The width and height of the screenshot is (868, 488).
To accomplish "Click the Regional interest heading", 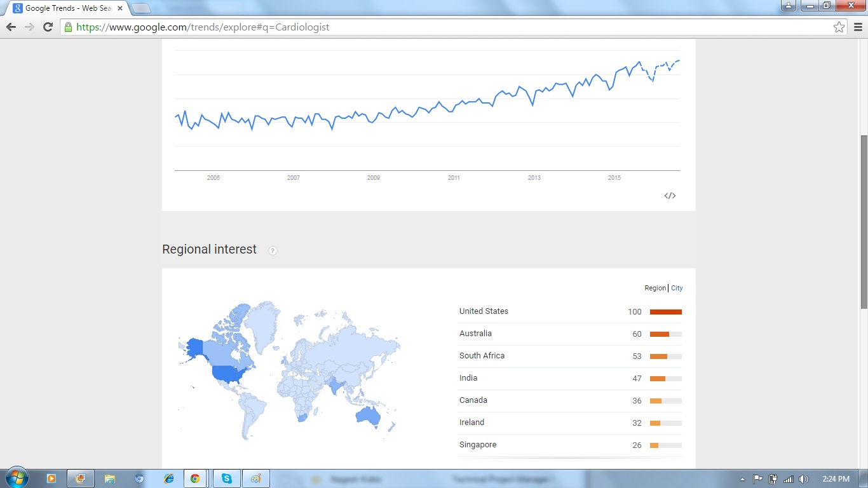I will [210, 250].
